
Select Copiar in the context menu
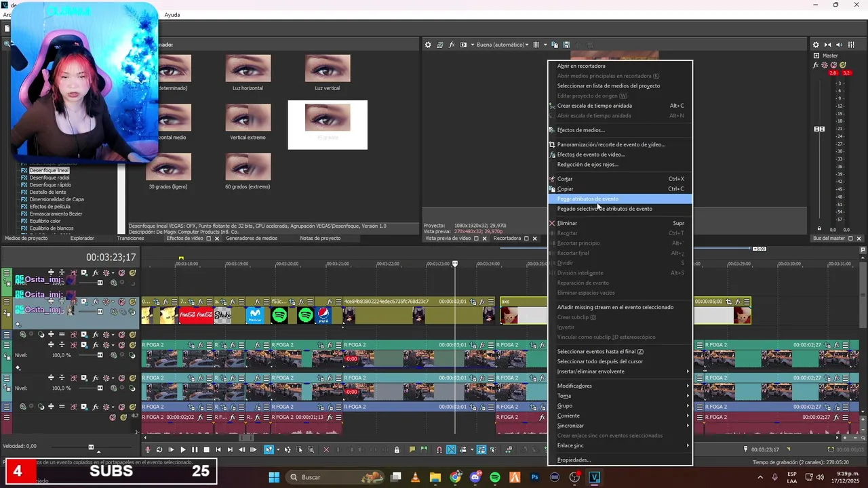[620, 188]
